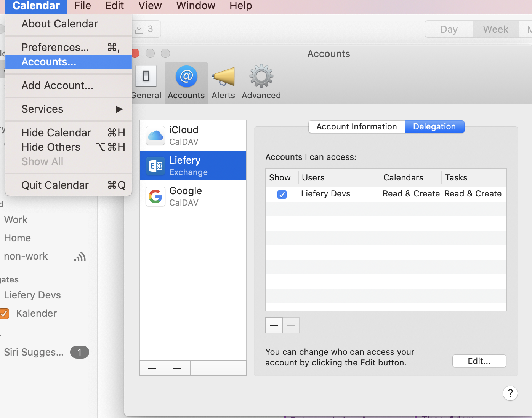The image size is (532, 418).
Task: Open the Window menu
Action: click(195, 6)
